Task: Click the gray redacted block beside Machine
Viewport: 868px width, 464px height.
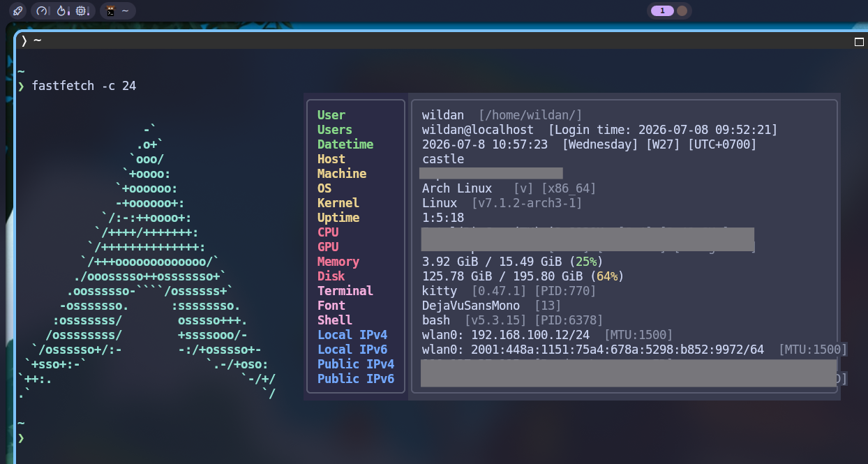Action: click(x=491, y=173)
